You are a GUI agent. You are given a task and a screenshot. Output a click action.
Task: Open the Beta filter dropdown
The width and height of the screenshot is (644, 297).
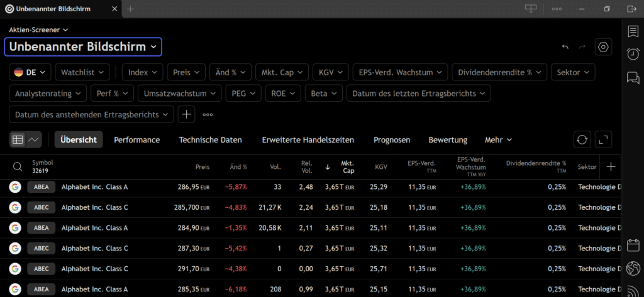pos(324,93)
